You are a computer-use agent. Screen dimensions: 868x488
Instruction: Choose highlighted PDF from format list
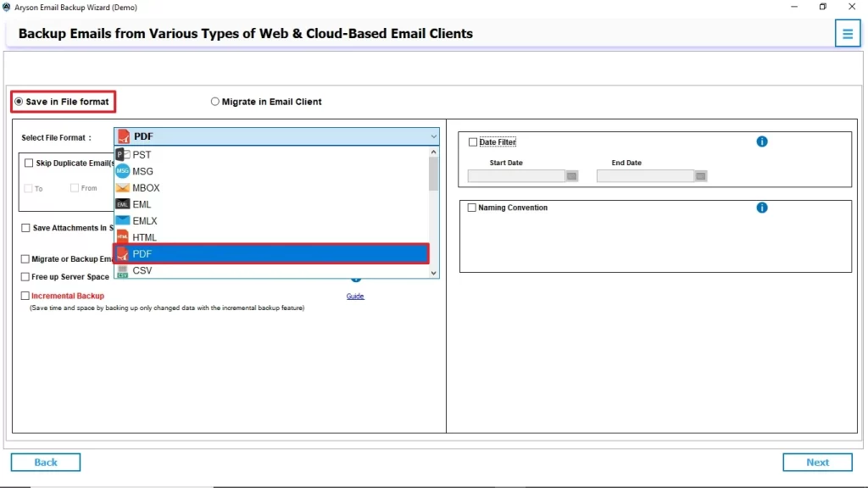(x=271, y=254)
